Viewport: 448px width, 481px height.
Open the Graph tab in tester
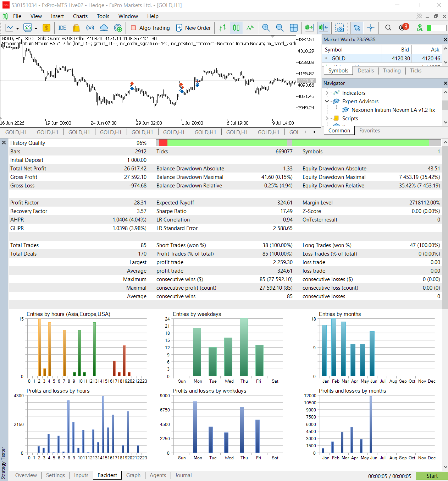point(133,475)
